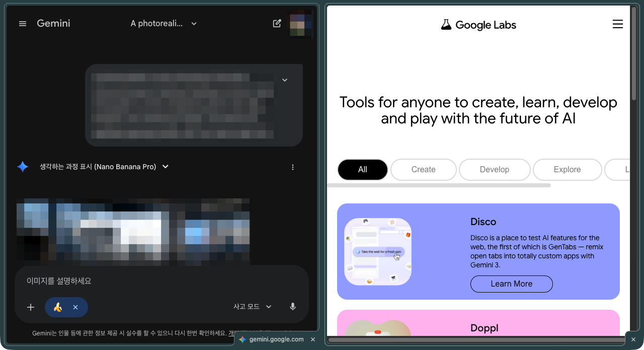
Task: Select the Create filter tab
Action: [x=424, y=170]
